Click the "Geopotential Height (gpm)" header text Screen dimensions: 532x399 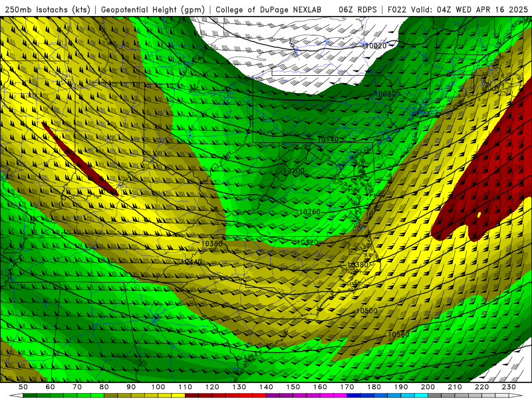(x=153, y=10)
